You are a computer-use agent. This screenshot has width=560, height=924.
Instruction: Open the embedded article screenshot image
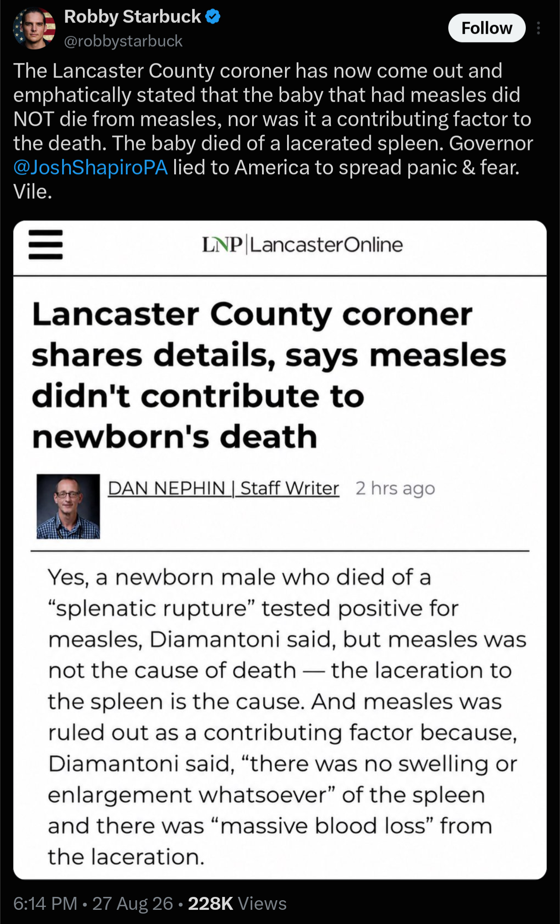click(280, 550)
